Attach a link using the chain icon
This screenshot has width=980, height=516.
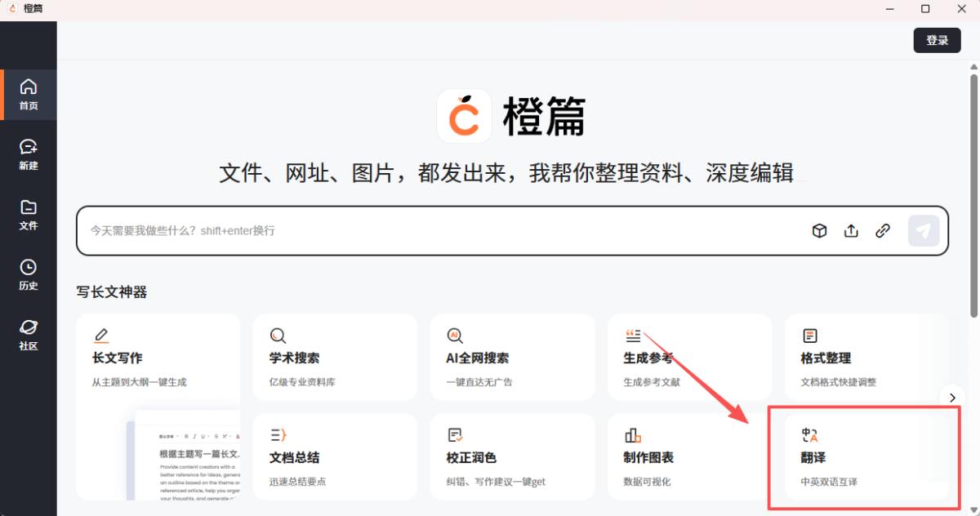click(x=883, y=231)
